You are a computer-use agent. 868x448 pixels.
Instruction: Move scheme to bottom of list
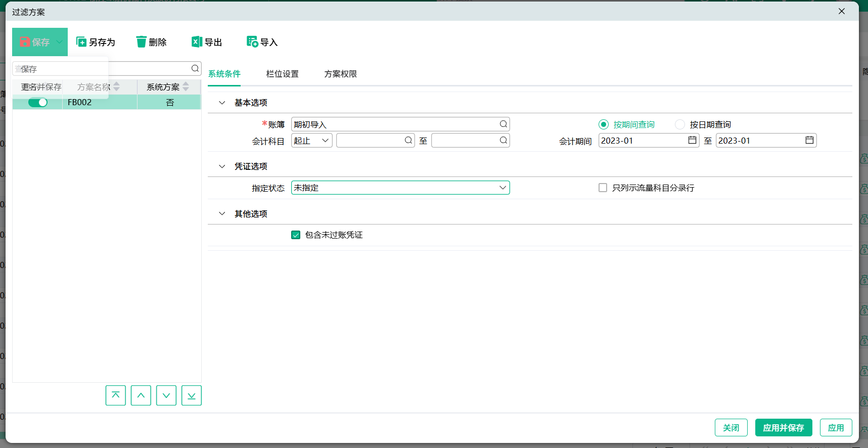pyautogui.click(x=192, y=395)
